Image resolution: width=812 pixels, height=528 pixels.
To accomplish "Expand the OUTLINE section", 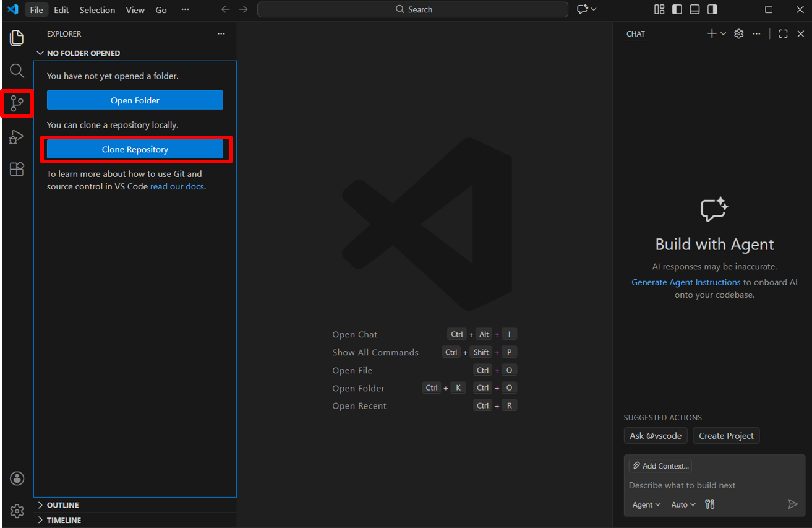I will pos(135,505).
